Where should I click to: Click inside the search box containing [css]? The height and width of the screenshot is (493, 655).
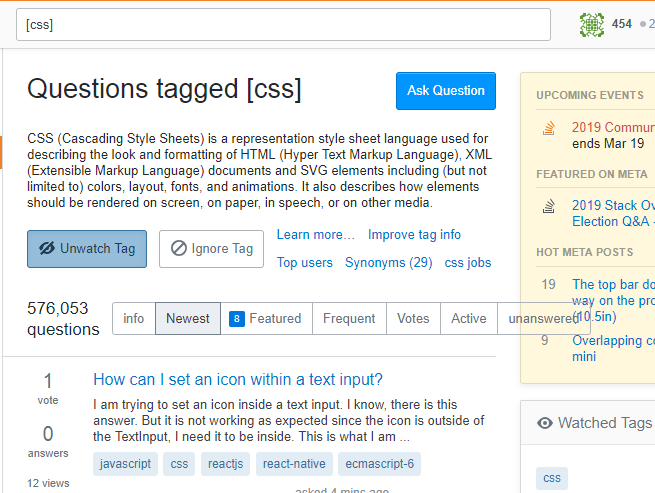coord(283,24)
